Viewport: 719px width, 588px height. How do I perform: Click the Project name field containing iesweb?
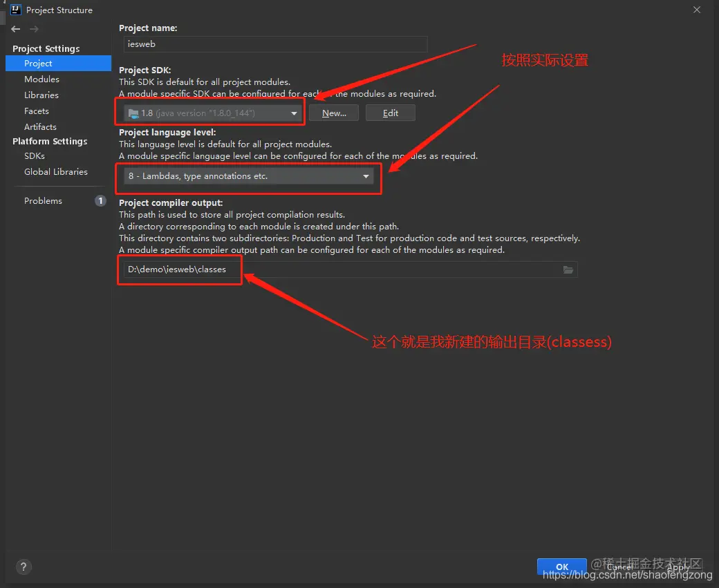click(x=276, y=44)
